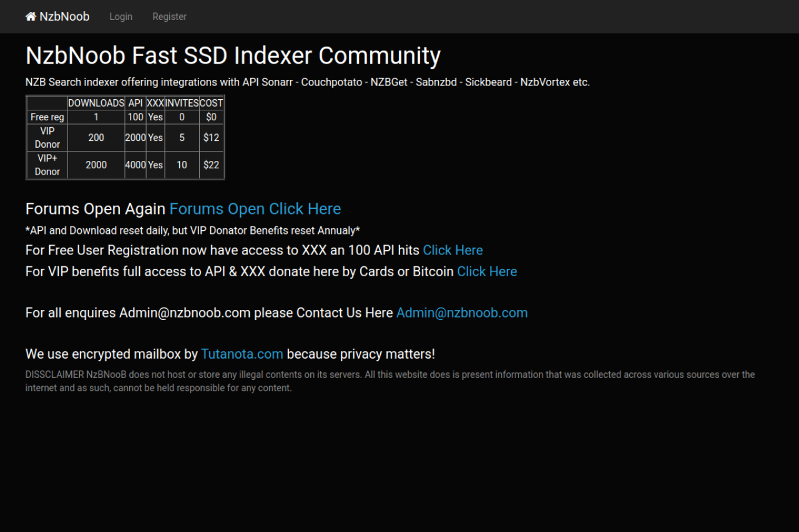Screen dimensions: 799x532
Task: Click the disclaimer paragraph text
Action: [390, 381]
